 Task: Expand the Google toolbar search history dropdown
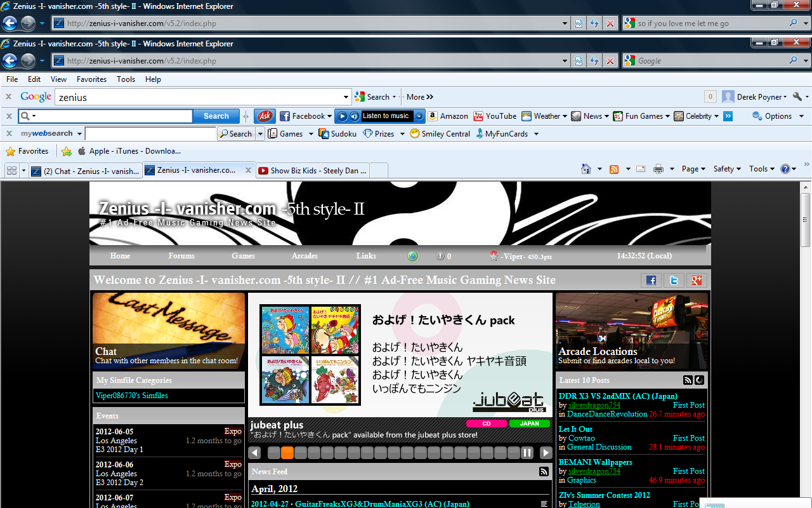pyautogui.click(x=346, y=97)
